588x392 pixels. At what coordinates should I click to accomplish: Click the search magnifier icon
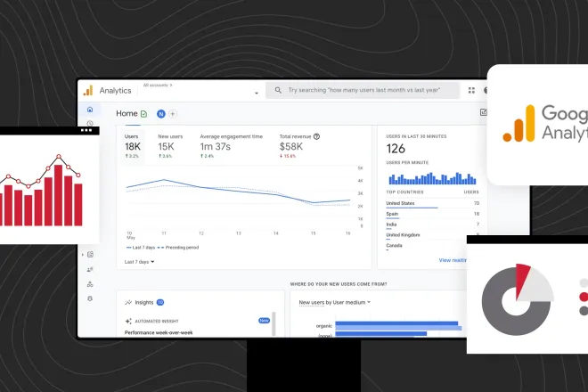278,90
